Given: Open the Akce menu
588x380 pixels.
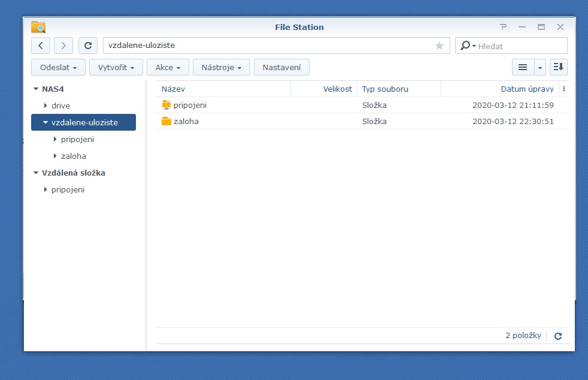Looking at the screenshot, I should point(168,67).
